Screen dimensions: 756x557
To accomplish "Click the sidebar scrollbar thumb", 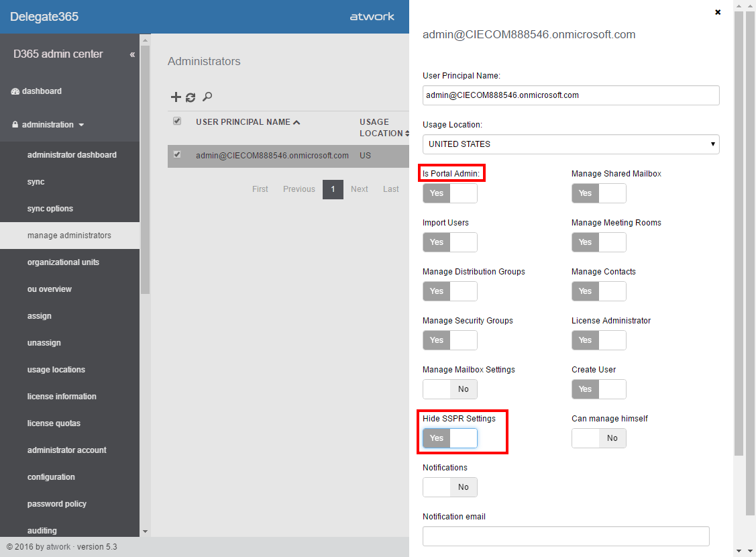I will pos(145,170).
